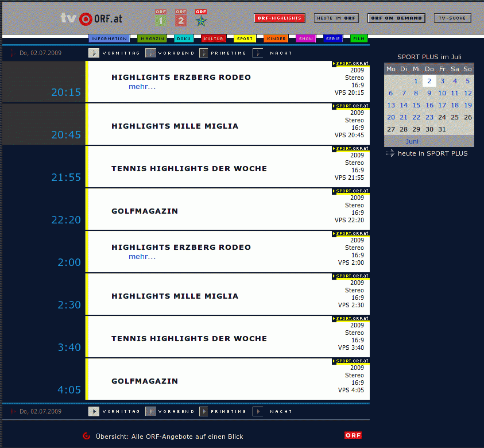The image size is (484, 448).
Task: Select the Kinder category tab
Action: (x=276, y=38)
